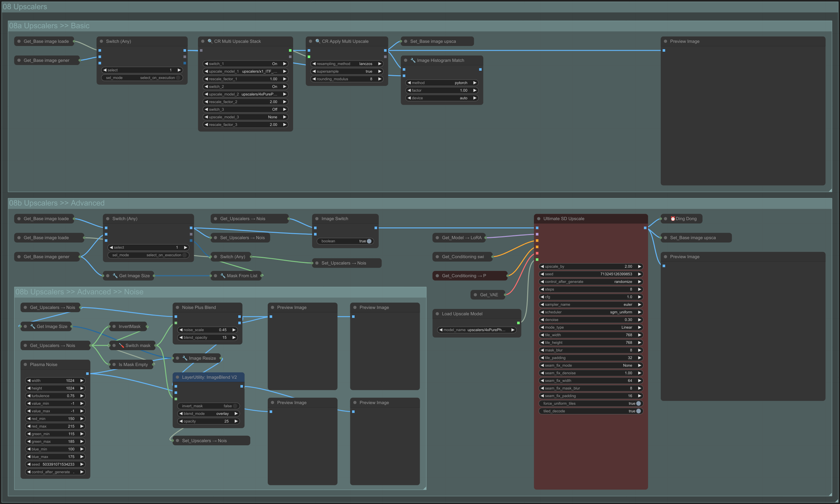840x504 pixels.
Task: Click the Load Upscale Model node title
Action: [462, 314]
